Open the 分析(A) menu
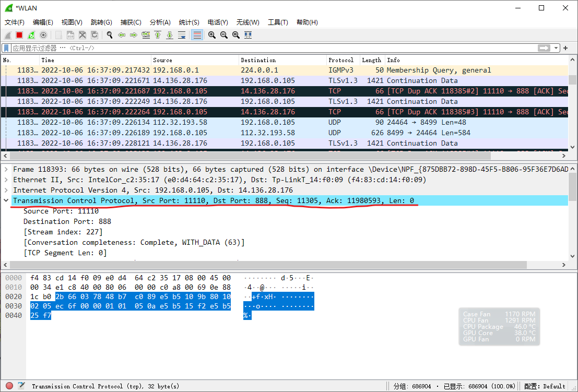This screenshot has height=392, width=578. pos(160,22)
